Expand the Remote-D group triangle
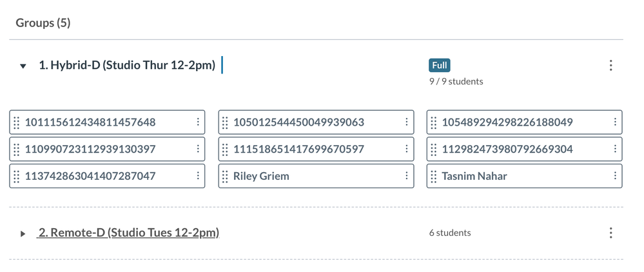 pos(23,233)
